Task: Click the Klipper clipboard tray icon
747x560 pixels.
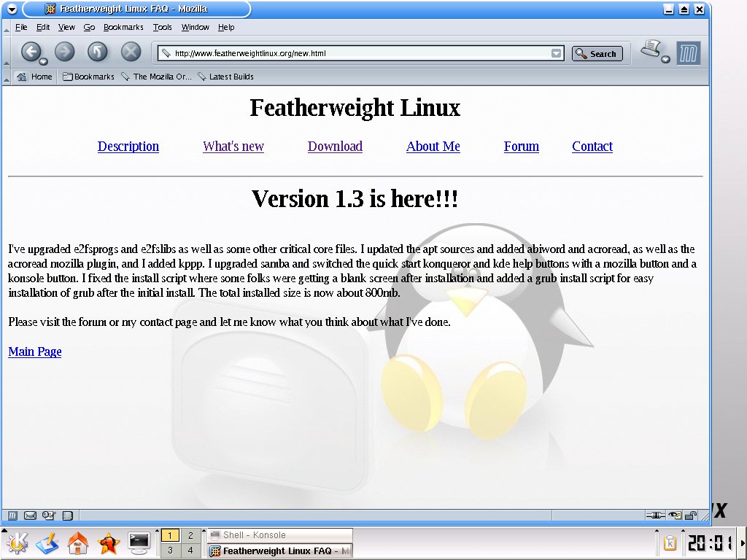Action: click(x=670, y=542)
